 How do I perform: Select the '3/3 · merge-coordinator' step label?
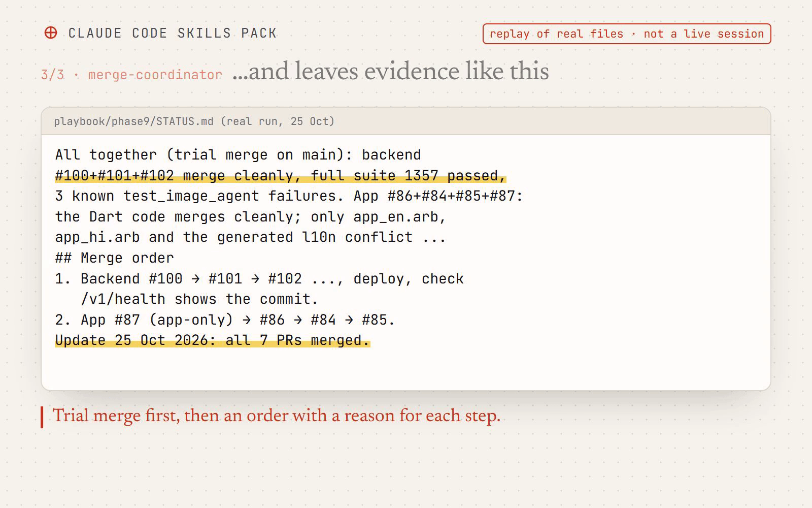click(131, 75)
